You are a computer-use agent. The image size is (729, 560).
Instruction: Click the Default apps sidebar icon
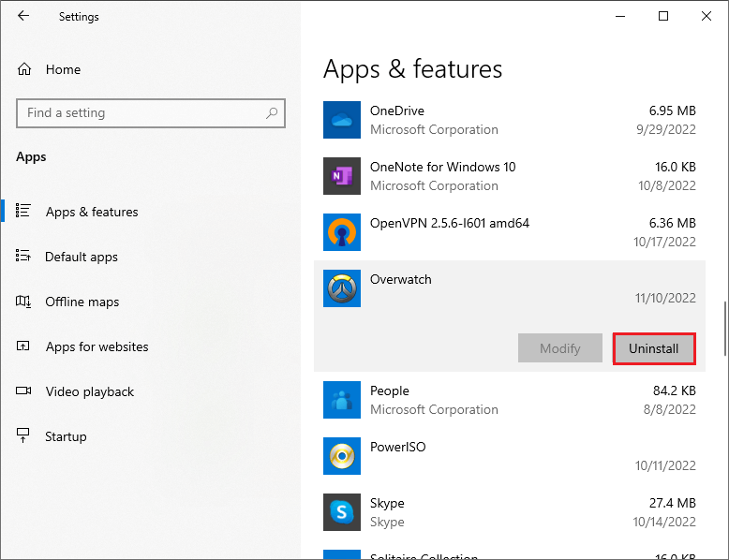[23, 256]
